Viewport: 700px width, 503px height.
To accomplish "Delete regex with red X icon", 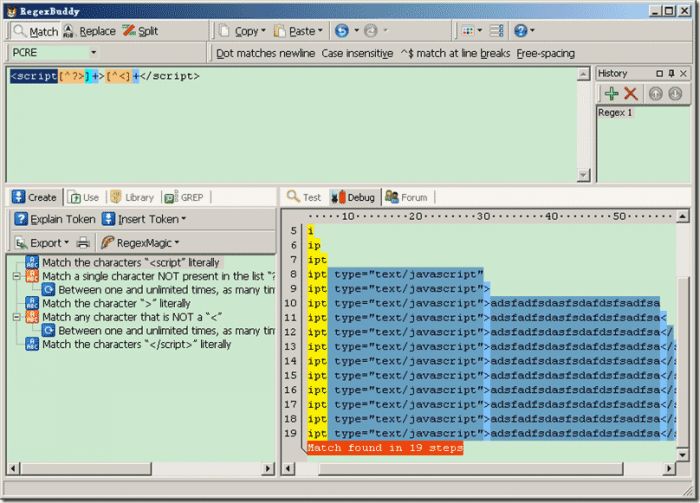I will (631, 93).
